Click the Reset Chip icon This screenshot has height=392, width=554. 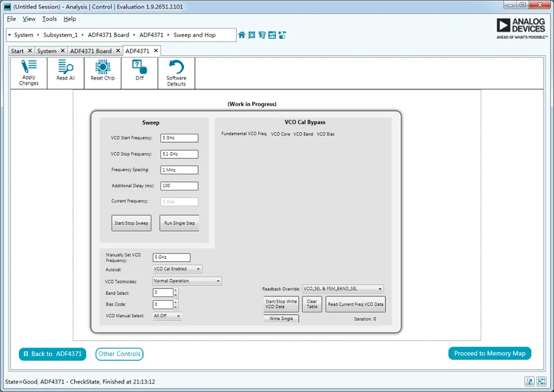(x=102, y=70)
